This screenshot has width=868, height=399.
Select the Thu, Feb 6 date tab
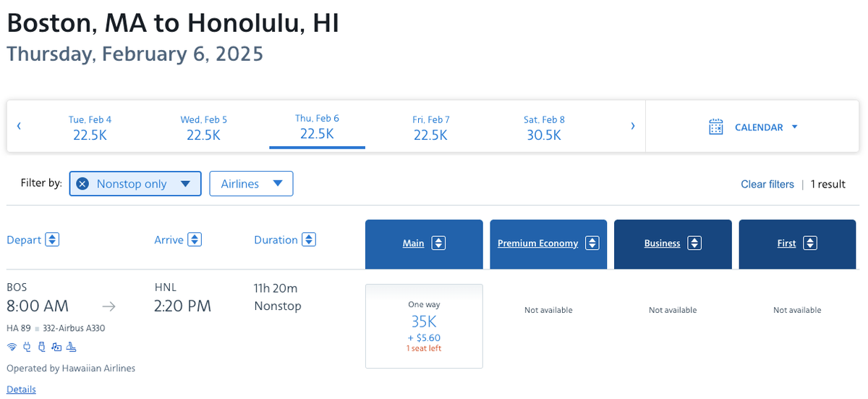tap(317, 127)
